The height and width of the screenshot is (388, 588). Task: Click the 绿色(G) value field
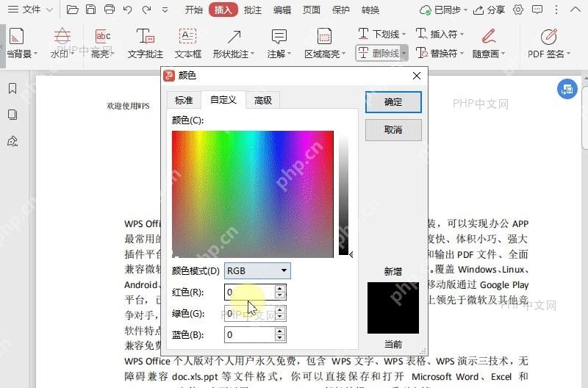[x=249, y=313]
